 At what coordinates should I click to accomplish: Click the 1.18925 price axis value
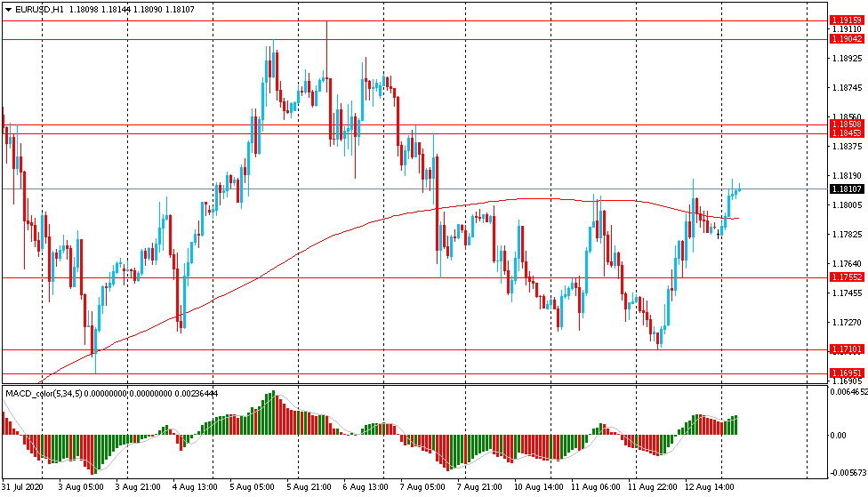coord(847,58)
